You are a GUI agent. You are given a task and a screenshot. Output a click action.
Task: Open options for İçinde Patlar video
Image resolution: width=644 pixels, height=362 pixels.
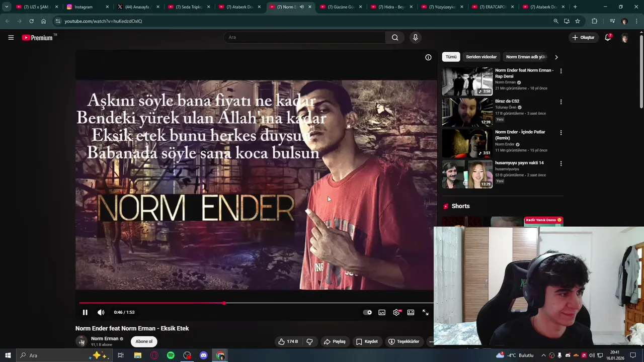pyautogui.click(x=561, y=133)
